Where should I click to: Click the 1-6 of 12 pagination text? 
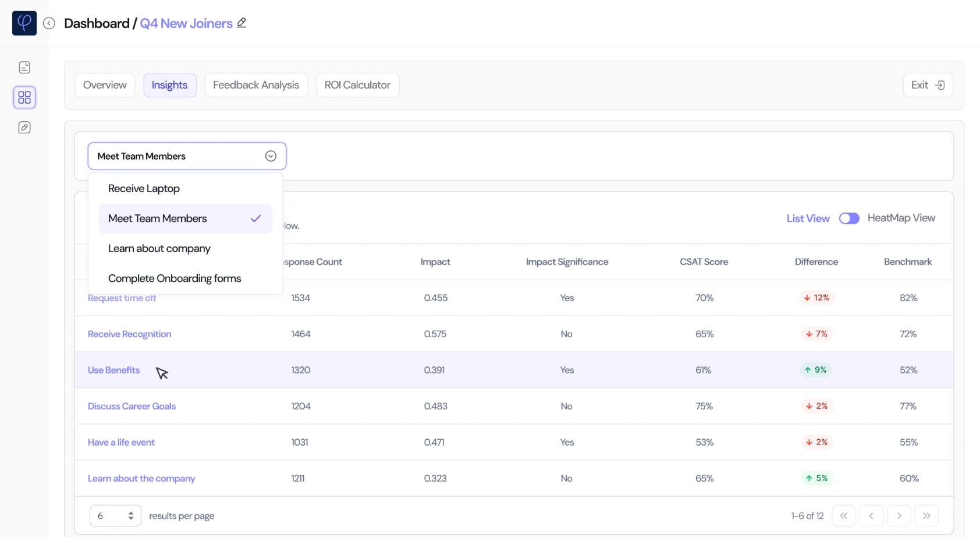tap(808, 516)
